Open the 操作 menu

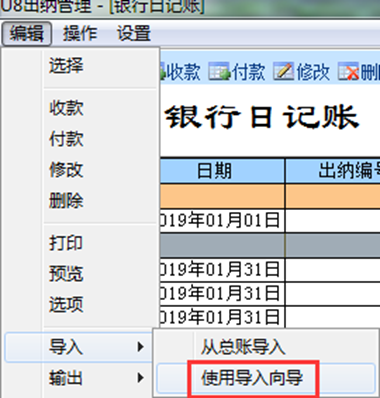coord(80,33)
